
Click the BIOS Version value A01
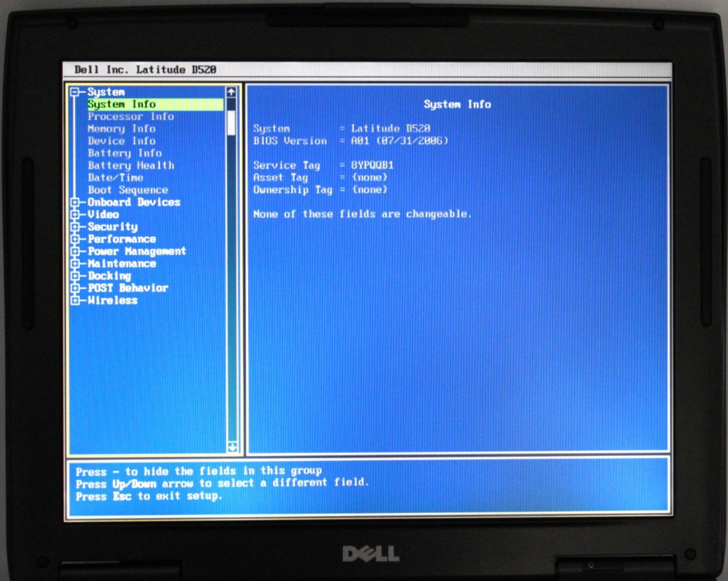(400, 141)
